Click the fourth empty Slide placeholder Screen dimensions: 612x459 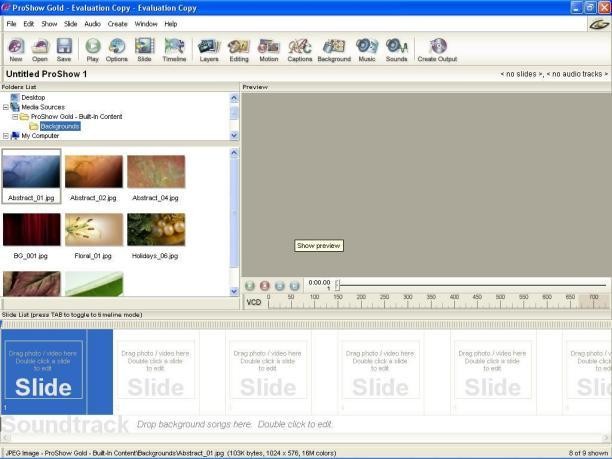(381, 370)
